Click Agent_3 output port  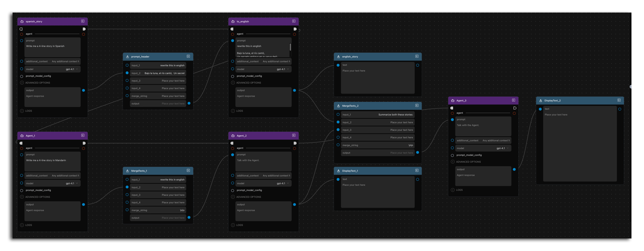coord(514,169)
